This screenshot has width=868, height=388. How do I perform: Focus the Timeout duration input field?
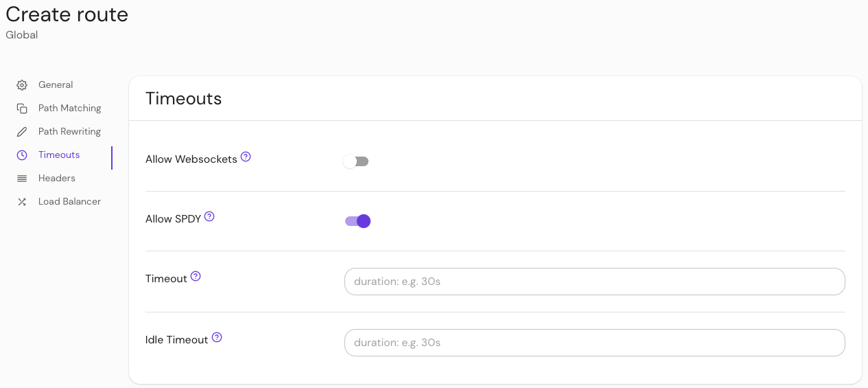tap(594, 282)
